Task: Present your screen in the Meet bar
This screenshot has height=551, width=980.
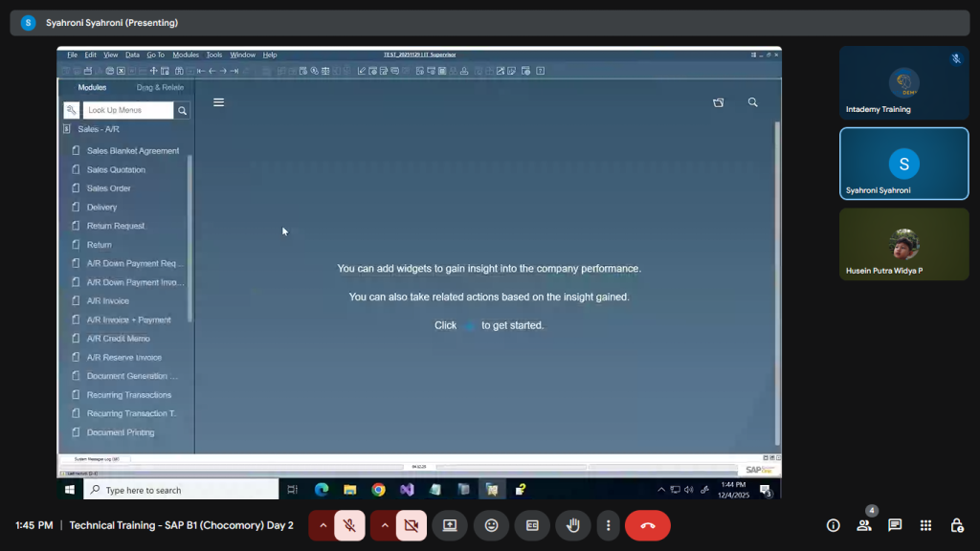Action: click(450, 525)
